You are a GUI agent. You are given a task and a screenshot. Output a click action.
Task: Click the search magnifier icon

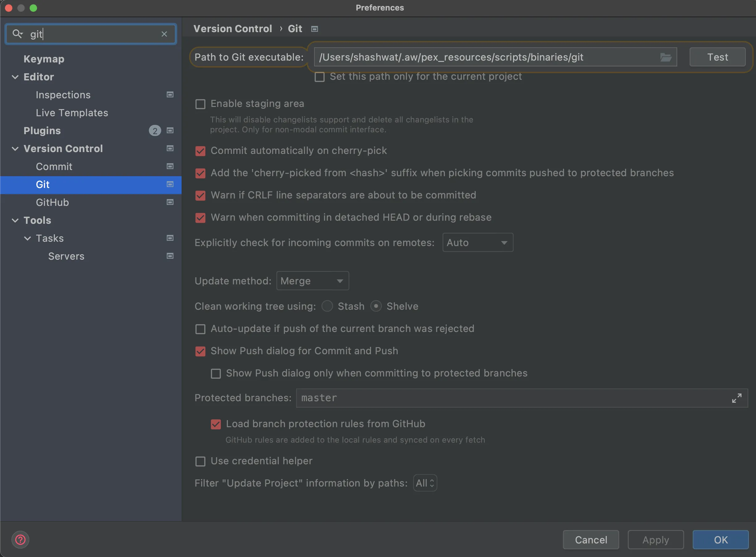(x=17, y=34)
